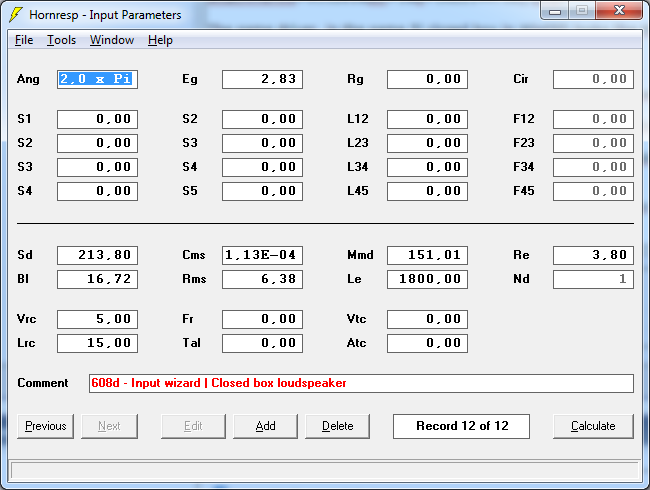Click the red Comment text field

[x=361, y=383]
